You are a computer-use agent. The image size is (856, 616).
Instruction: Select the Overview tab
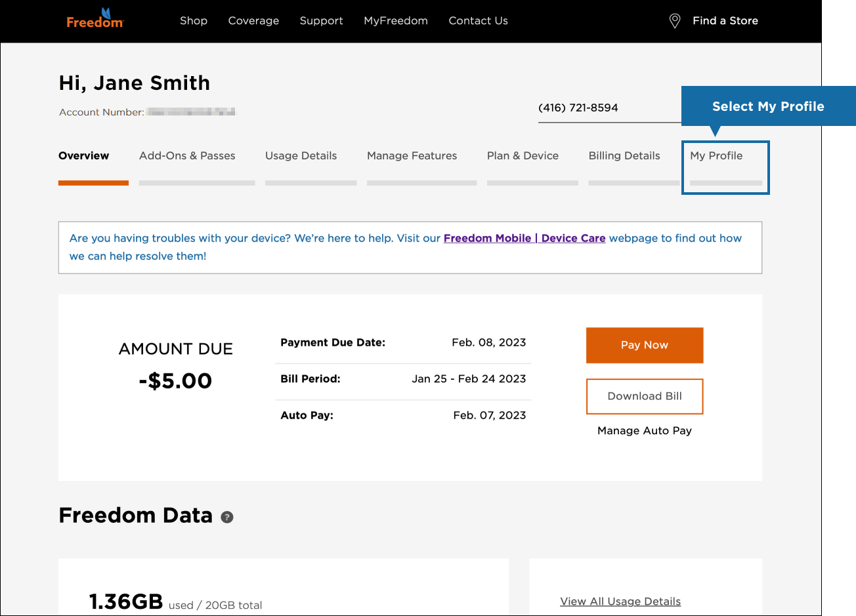click(84, 155)
